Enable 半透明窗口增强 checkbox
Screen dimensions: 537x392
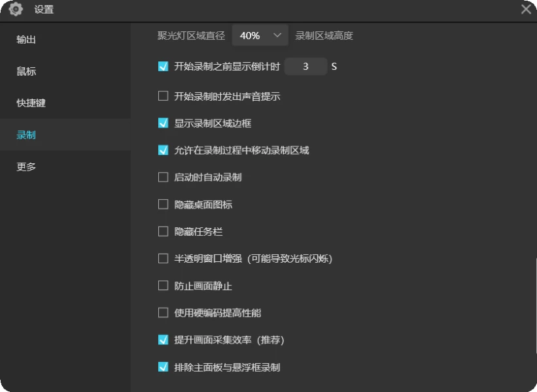click(x=164, y=259)
